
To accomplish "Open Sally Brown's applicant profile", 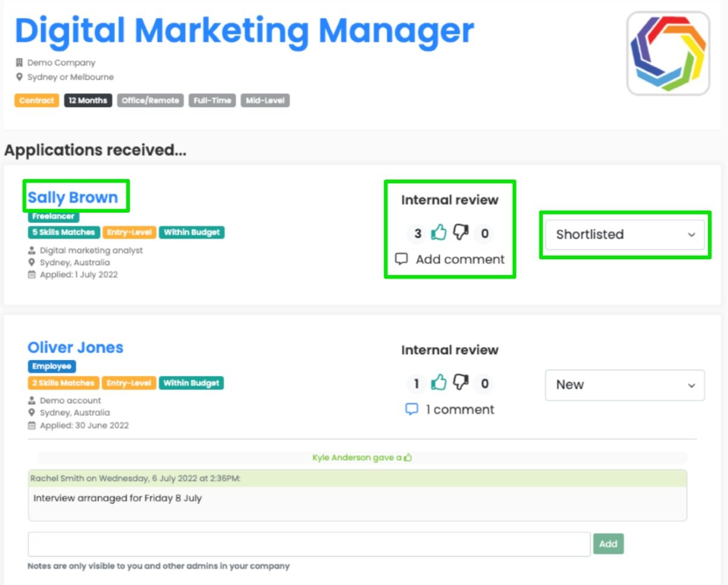I will [x=73, y=198].
